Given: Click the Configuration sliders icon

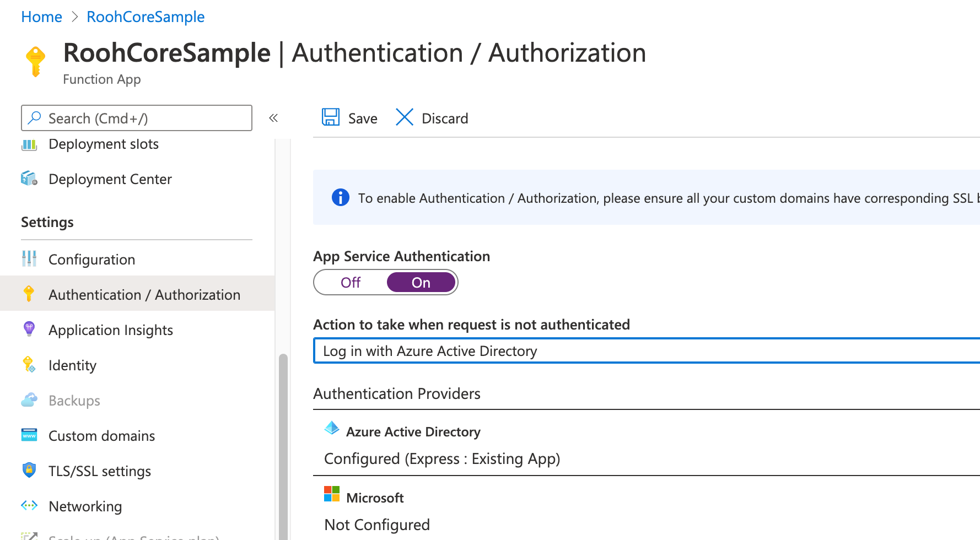Looking at the screenshot, I should click(29, 259).
